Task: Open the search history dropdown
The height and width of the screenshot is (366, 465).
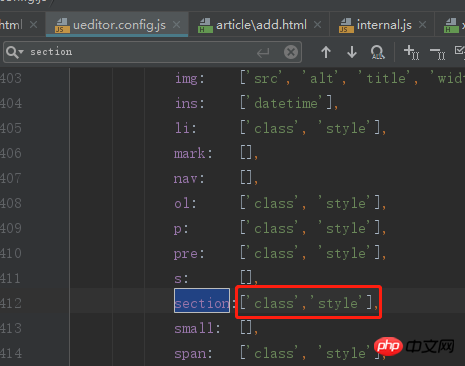Action: (14, 52)
